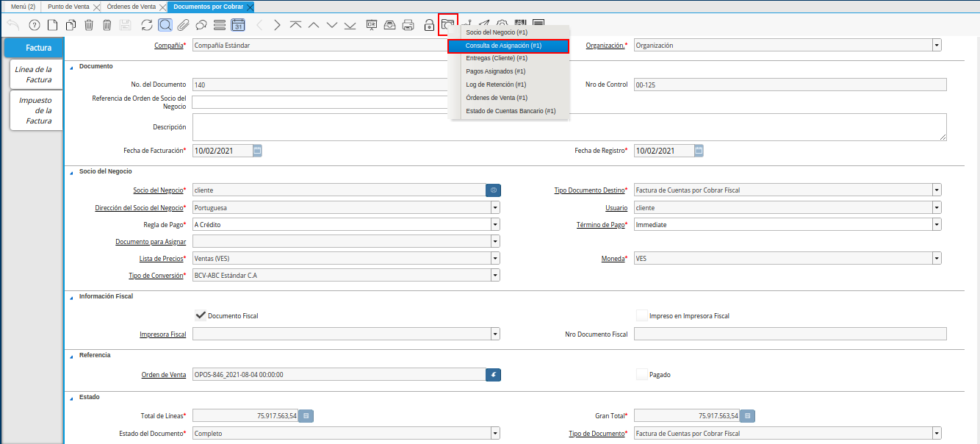
Task: Click the toolbar calendar history icon
Action: 238,25
